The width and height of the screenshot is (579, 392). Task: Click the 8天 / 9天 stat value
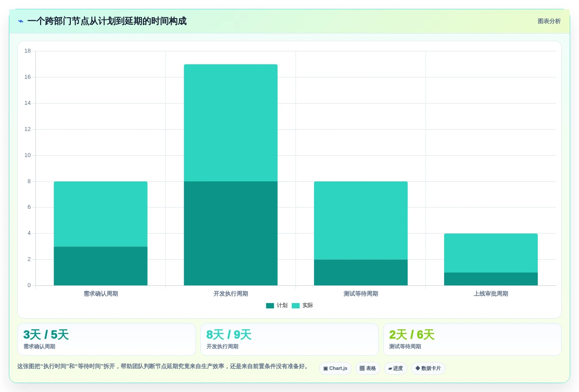[x=229, y=334]
